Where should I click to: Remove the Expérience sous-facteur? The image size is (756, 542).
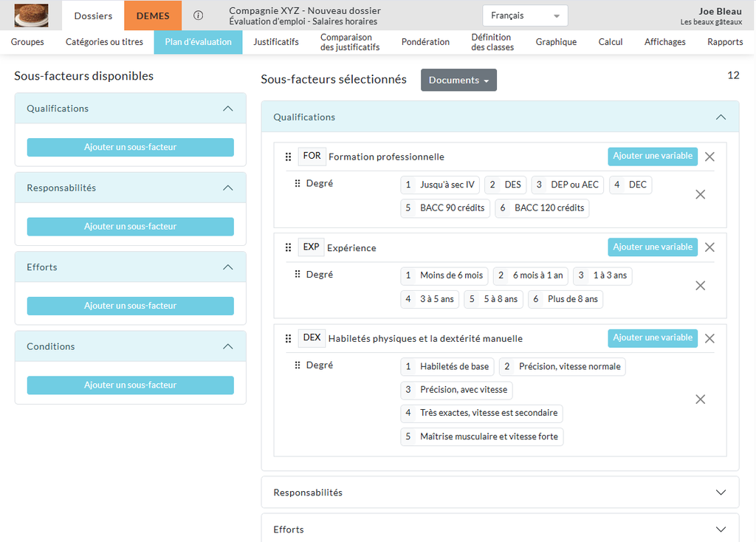(x=709, y=247)
